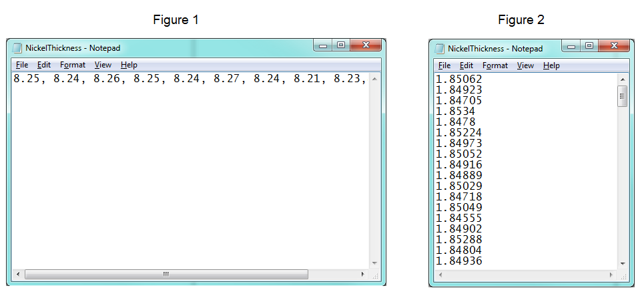Click the line 1.84973 in Figure 2

coord(458,143)
